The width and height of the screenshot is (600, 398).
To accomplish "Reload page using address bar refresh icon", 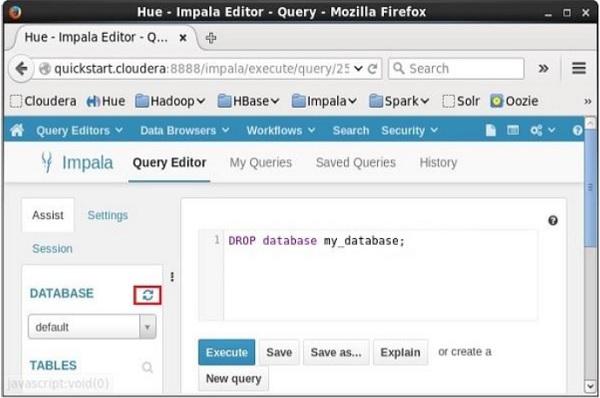I will 372,69.
